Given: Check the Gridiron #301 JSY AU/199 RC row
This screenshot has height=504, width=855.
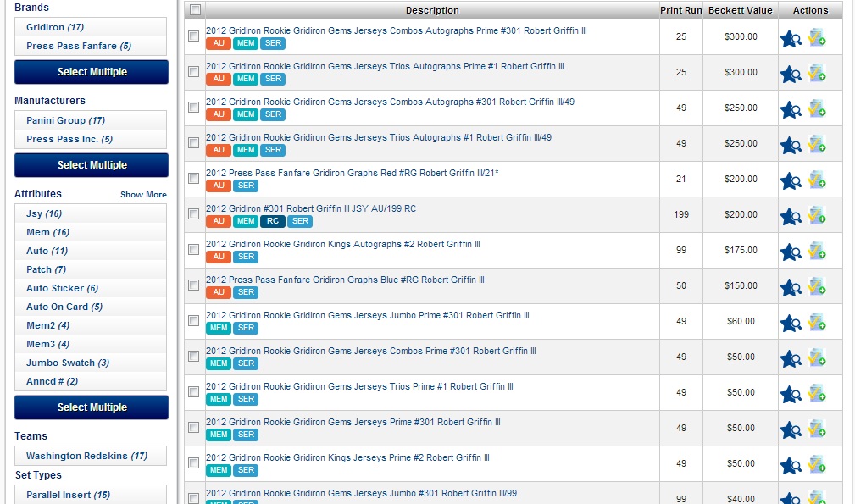Looking at the screenshot, I should (x=193, y=213).
